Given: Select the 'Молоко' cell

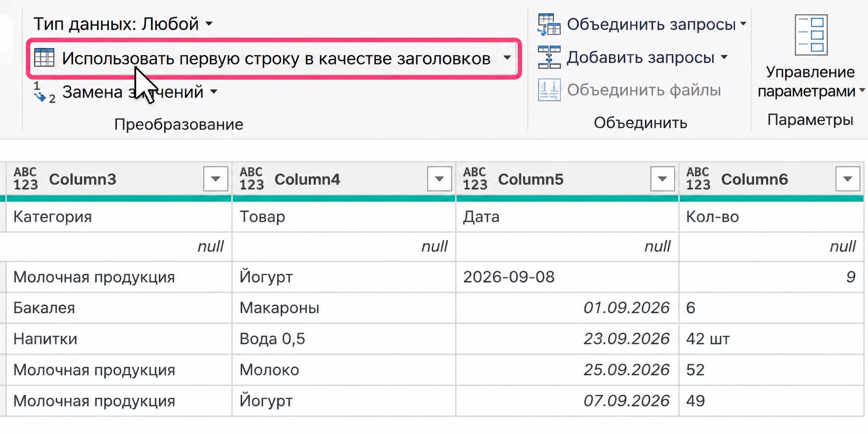Looking at the screenshot, I should tap(344, 370).
